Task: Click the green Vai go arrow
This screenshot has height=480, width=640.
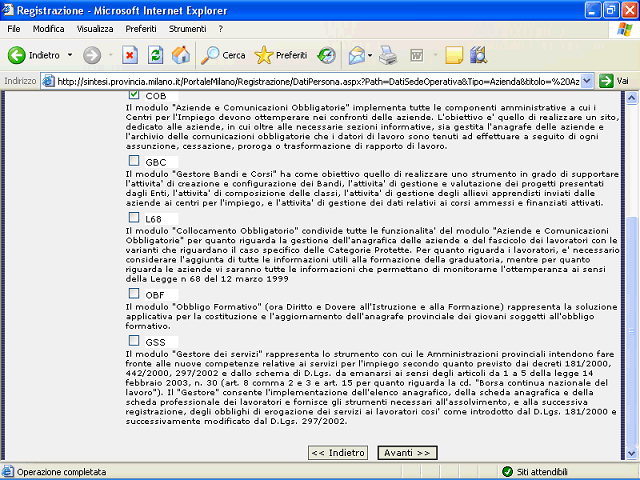Action: pyautogui.click(x=606, y=81)
